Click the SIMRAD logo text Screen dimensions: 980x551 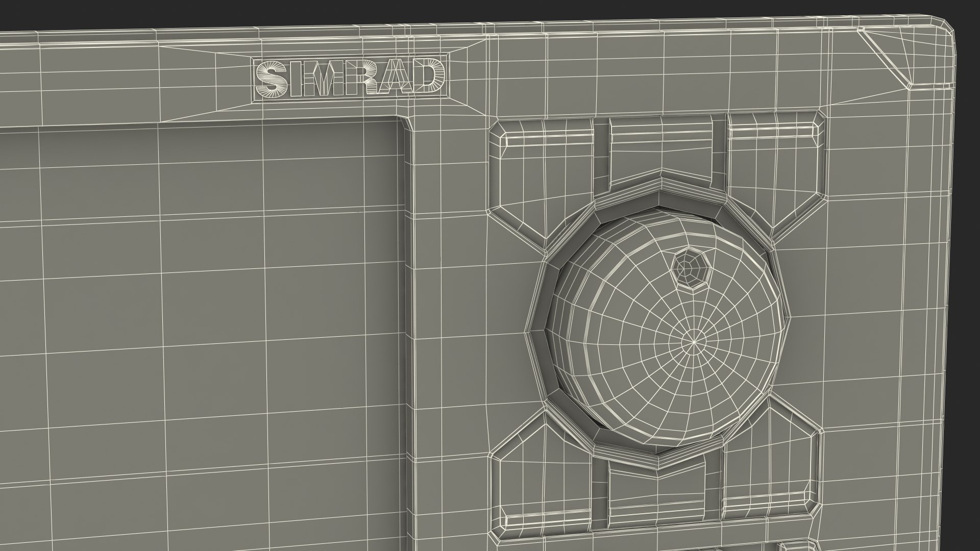[x=350, y=78]
